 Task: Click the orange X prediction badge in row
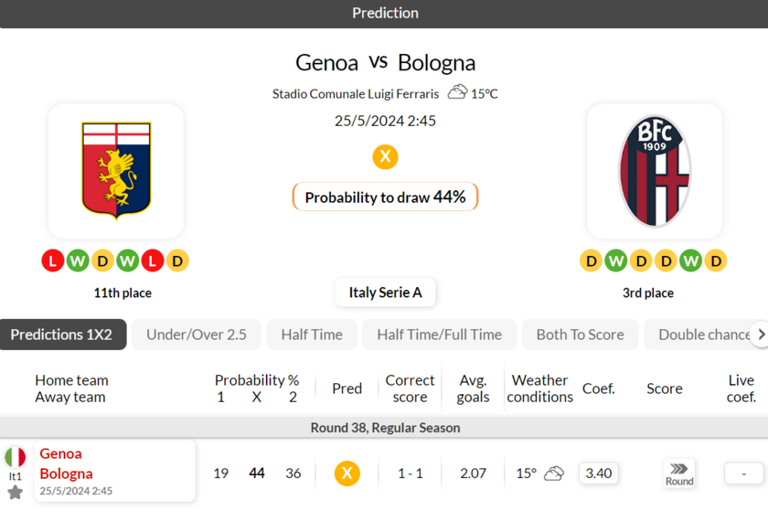(x=347, y=473)
